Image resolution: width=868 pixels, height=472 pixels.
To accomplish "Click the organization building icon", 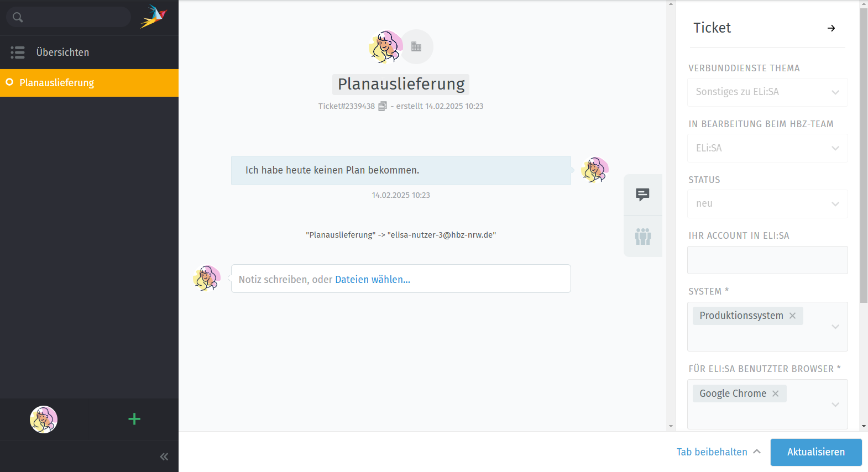I will click(416, 46).
